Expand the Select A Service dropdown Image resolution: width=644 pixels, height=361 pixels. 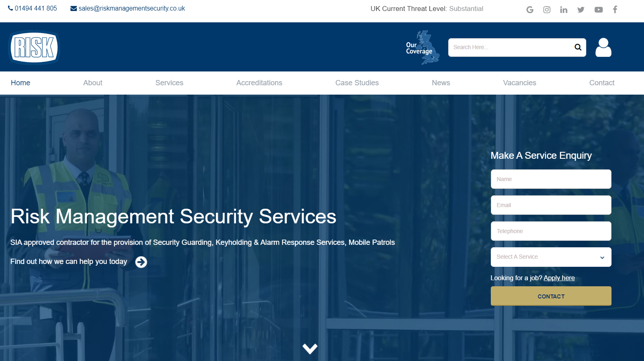pos(551,257)
